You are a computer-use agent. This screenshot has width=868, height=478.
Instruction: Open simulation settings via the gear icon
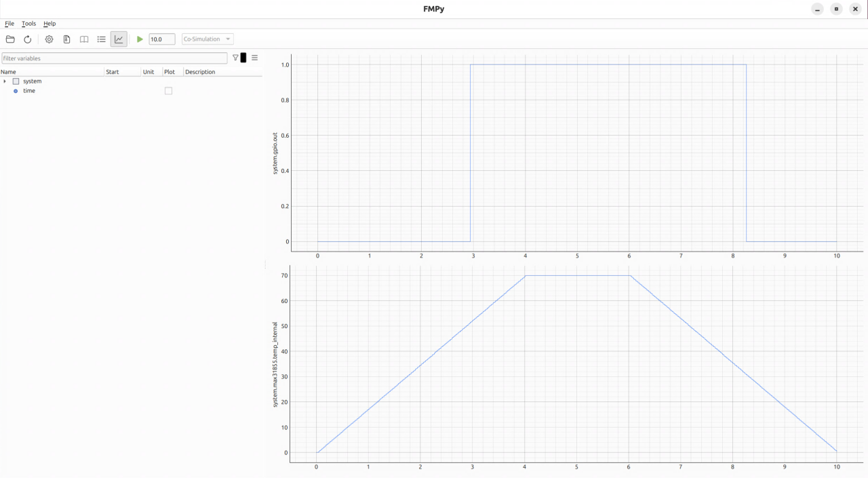pyautogui.click(x=49, y=39)
